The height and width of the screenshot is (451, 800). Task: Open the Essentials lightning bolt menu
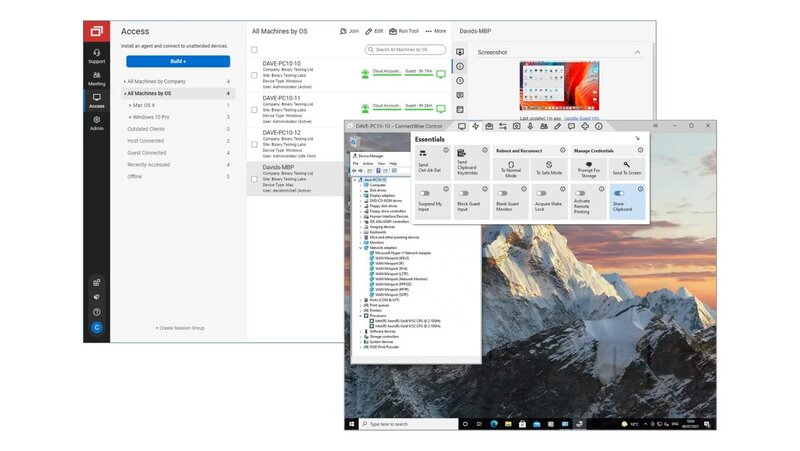pos(476,126)
